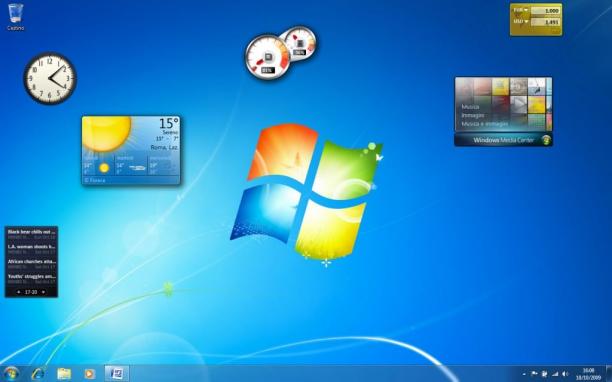Open the volume speaker tray icon
This screenshot has height=382, width=612.
click(565, 374)
